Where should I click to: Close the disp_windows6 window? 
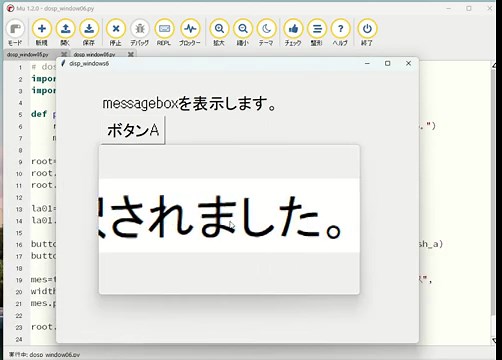408,63
